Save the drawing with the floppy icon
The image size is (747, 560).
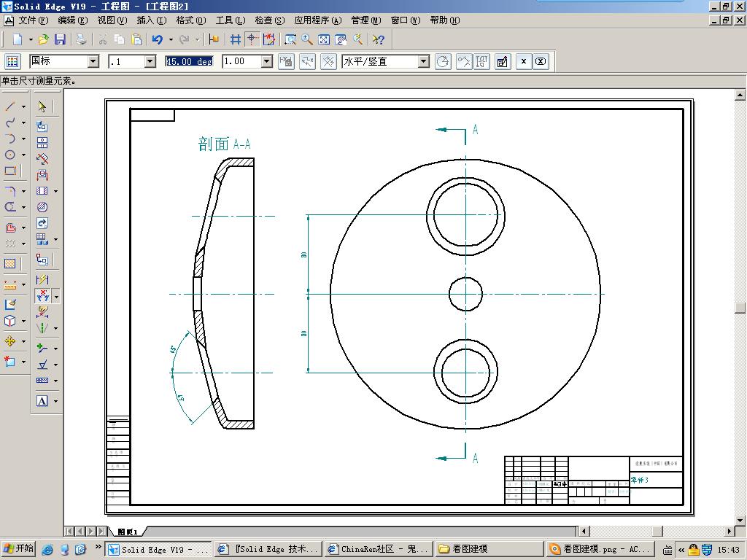click(60, 39)
